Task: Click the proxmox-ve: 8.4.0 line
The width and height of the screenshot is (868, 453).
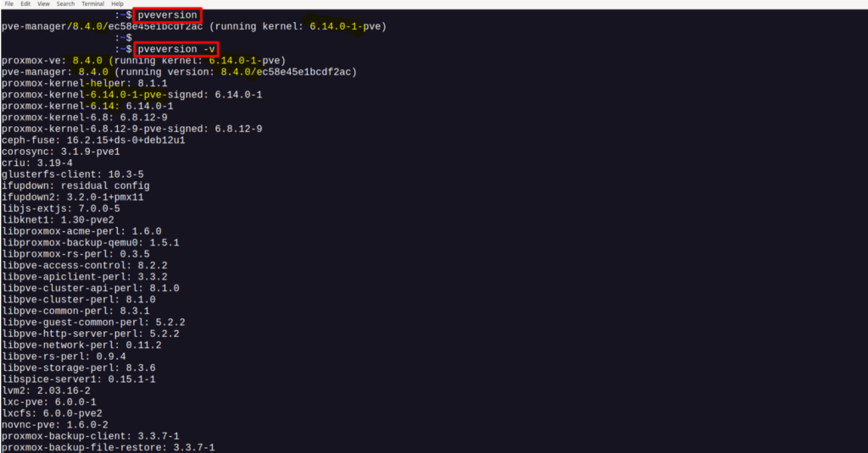Action: [x=143, y=61]
